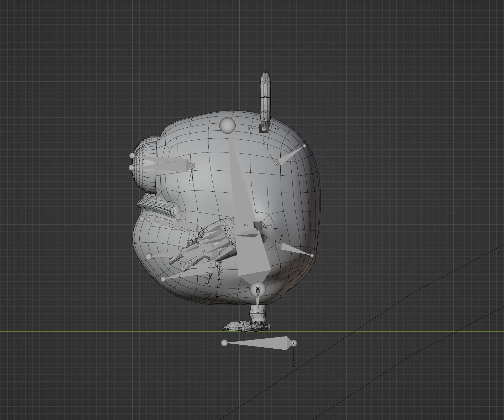Screen dimensions: 504x420
Task: Click the cube-shaped bone at antenna base
Action: click(x=263, y=129)
